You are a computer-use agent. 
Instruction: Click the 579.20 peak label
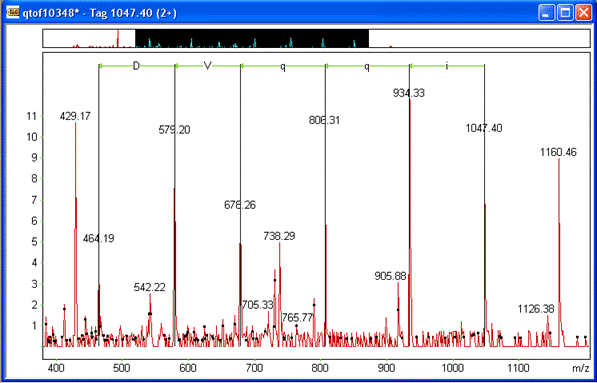[x=174, y=130]
